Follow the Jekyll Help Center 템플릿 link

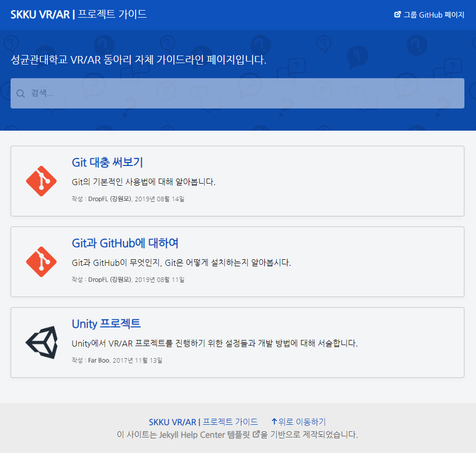tap(209, 434)
